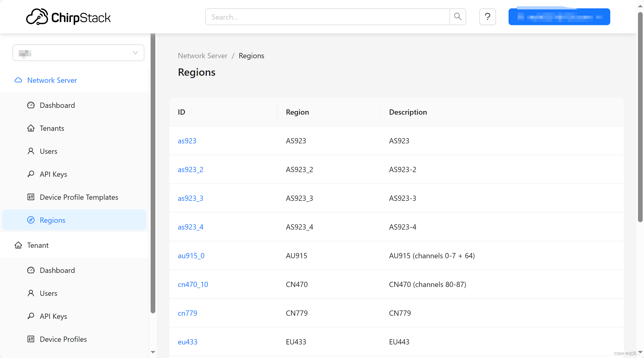Click the au915_0 region ID link
644x358 pixels.
coord(191,256)
